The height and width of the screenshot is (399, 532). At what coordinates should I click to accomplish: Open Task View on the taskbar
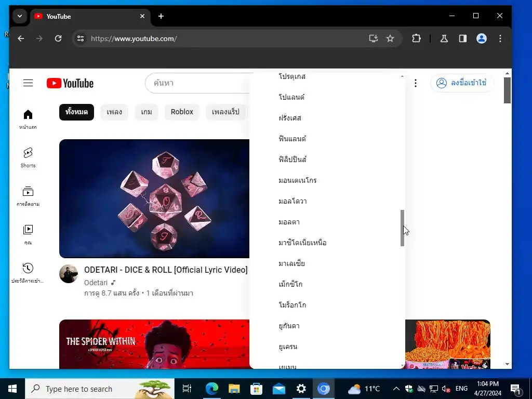tap(187, 389)
